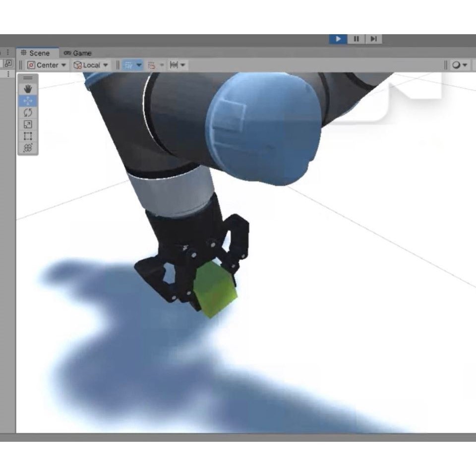476x476 pixels.
Task: Open the three-dot menu beside Scene tab
Action: point(8,52)
